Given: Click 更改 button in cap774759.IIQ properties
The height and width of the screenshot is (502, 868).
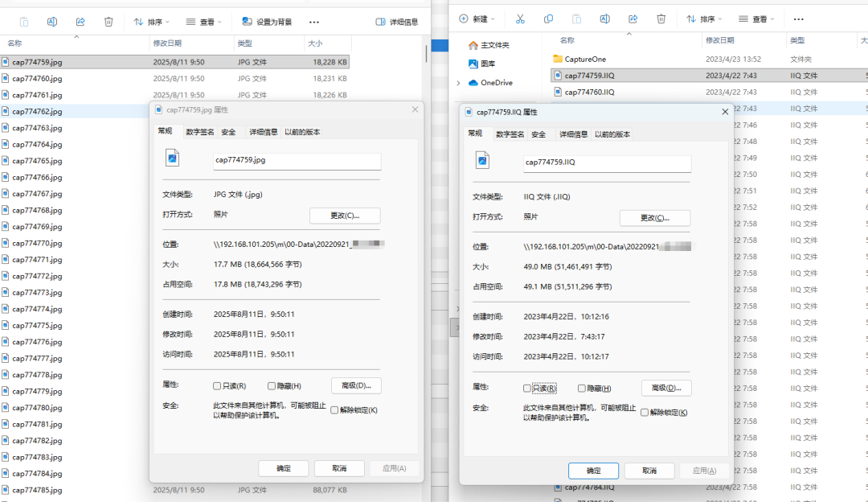Looking at the screenshot, I should (x=654, y=218).
